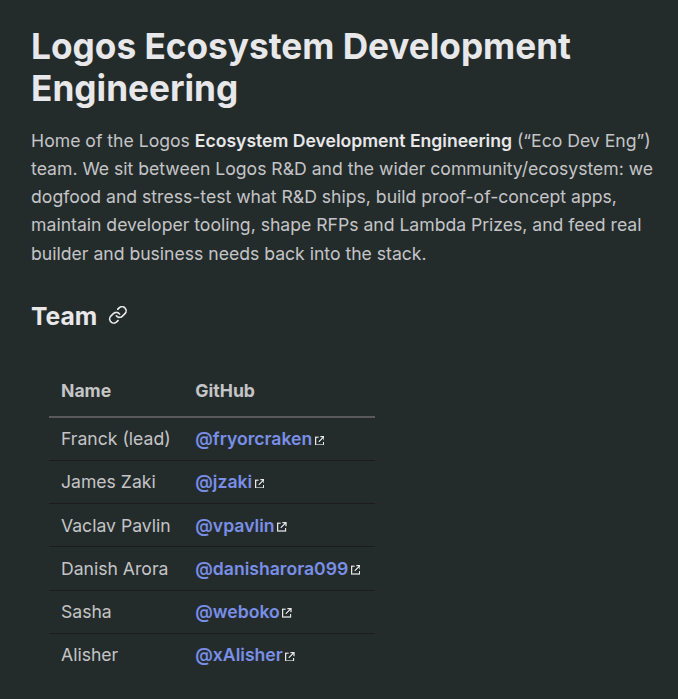
Task: Open the @weboko GitHub link
Action: [x=237, y=612]
